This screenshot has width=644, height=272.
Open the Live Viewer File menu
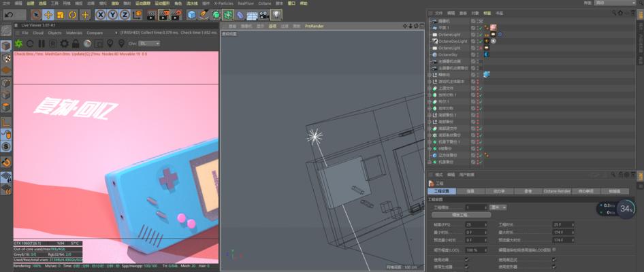point(25,33)
